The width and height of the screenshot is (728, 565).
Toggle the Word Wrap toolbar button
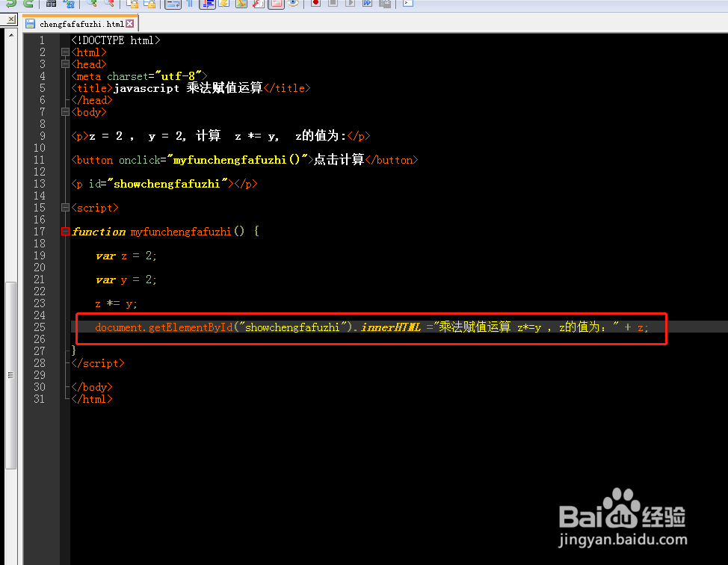coord(173,4)
